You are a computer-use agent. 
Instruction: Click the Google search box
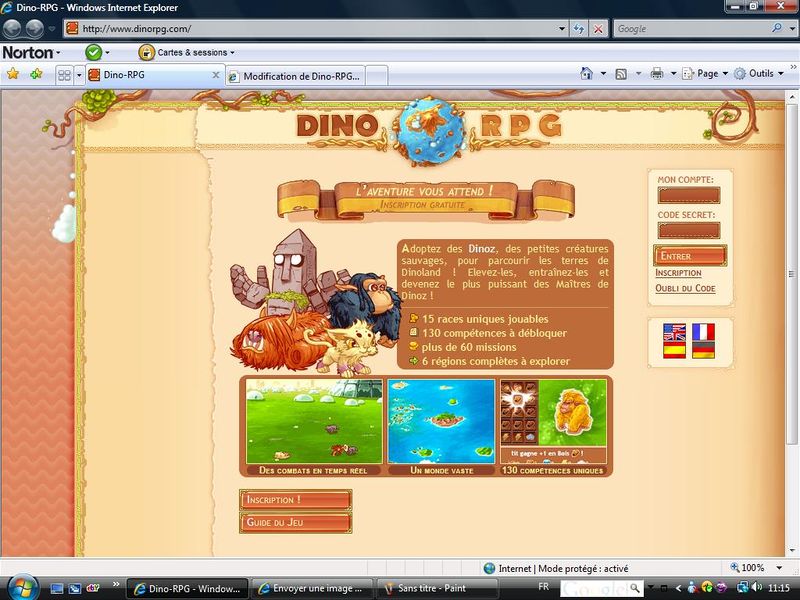pyautogui.click(x=691, y=29)
